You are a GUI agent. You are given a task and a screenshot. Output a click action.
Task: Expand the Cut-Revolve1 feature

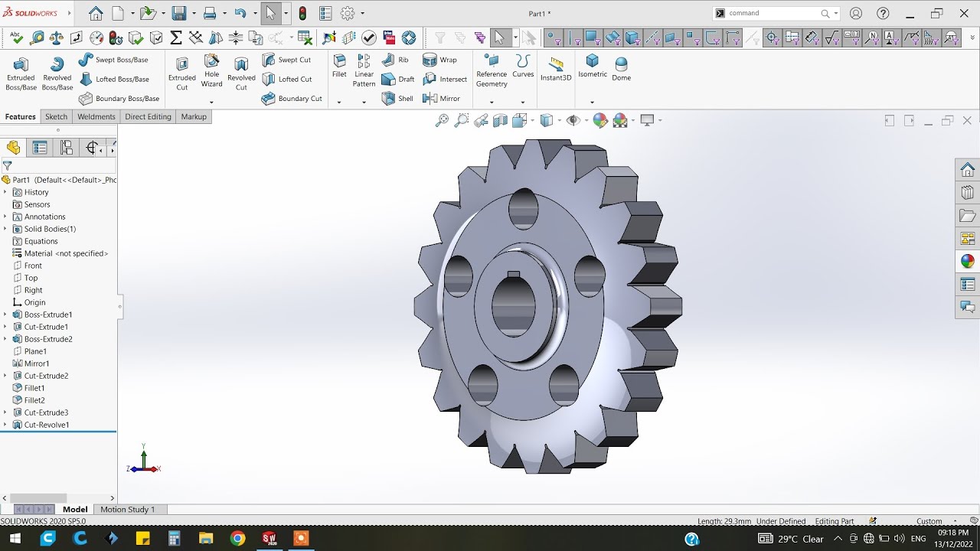(5, 425)
